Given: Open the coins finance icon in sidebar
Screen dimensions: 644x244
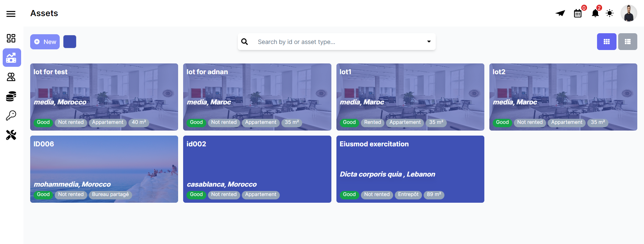Looking at the screenshot, I should tap(11, 96).
